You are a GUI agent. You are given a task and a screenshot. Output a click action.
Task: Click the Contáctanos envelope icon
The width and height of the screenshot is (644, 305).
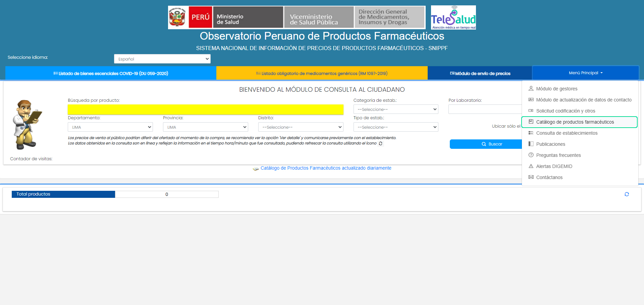click(x=531, y=177)
